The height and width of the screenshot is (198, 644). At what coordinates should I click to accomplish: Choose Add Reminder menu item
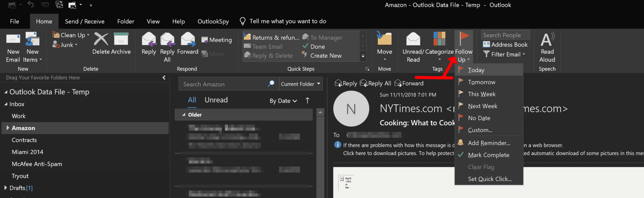click(489, 143)
